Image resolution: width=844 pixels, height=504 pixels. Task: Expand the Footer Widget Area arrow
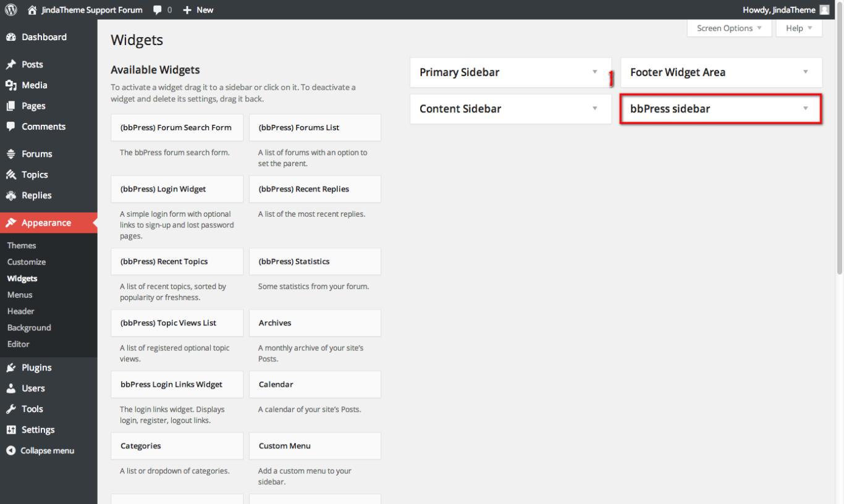[x=806, y=72]
